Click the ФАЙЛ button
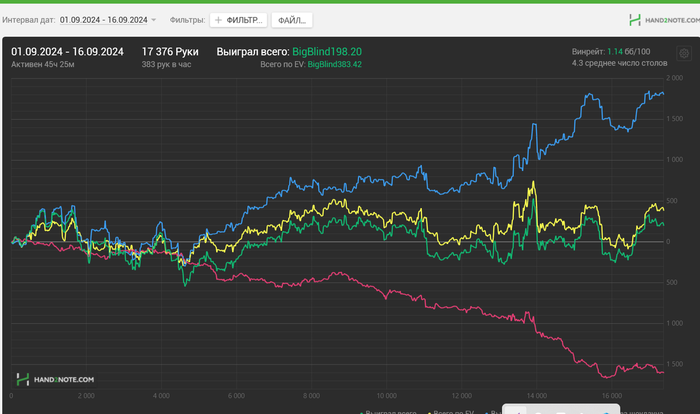 tap(292, 20)
